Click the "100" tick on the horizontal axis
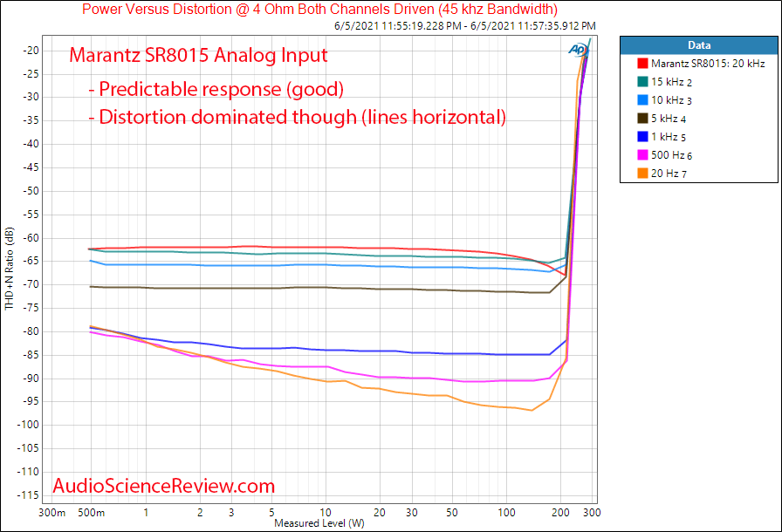This screenshot has height=532, width=782. tap(506, 513)
